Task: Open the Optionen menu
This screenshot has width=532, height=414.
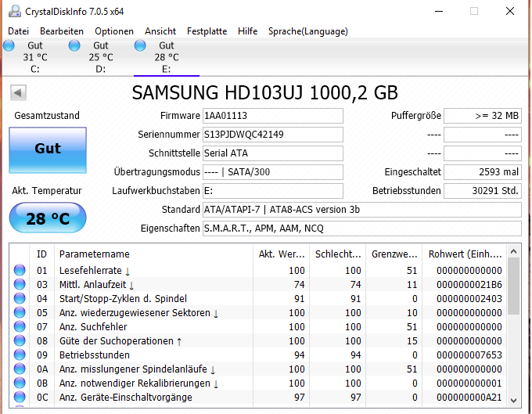Action: pos(114,31)
